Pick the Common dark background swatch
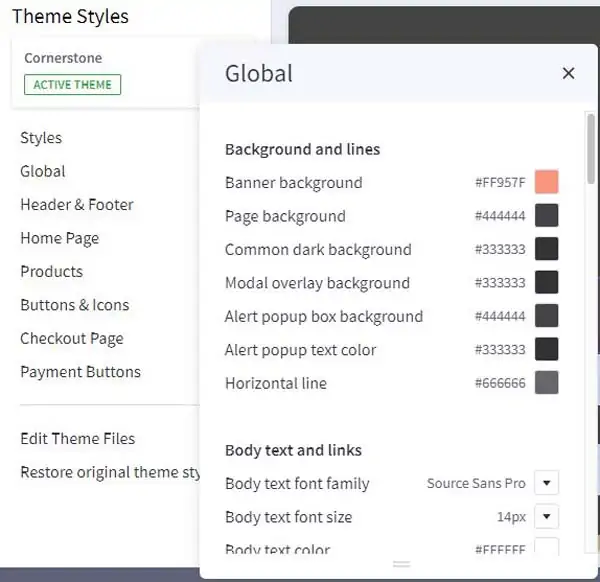600x582 pixels. point(546,249)
